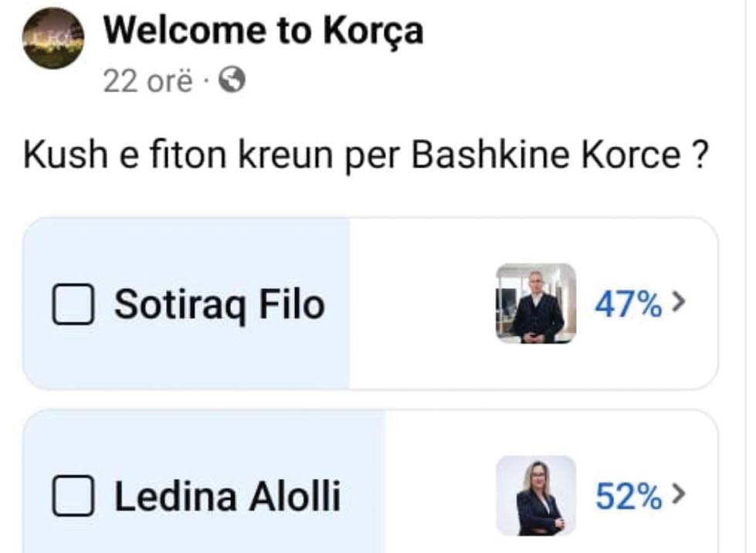Open Sotiraq Filo's candidate photo
The height and width of the screenshot is (553, 756).
[x=536, y=304]
